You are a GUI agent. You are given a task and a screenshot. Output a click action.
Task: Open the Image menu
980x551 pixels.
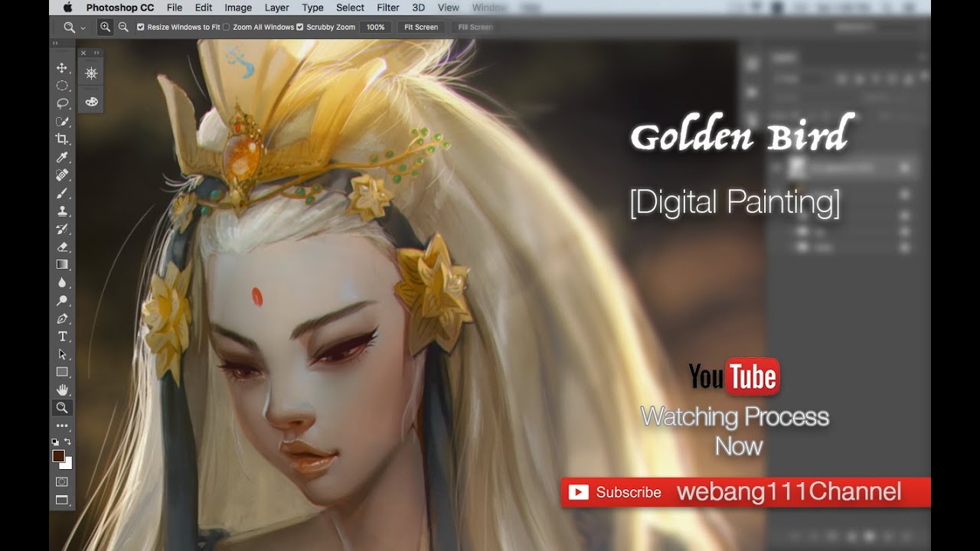(238, 8)
